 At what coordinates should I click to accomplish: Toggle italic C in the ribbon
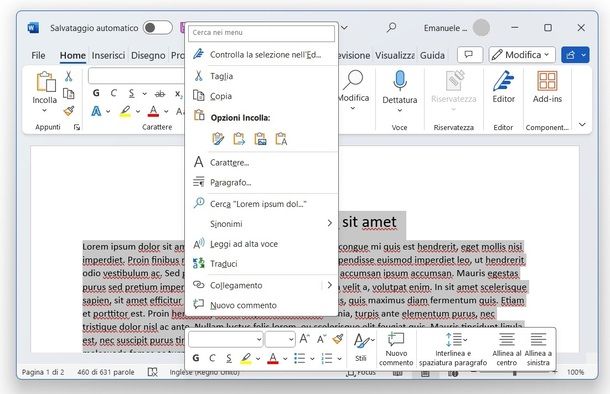click(114, 93)
